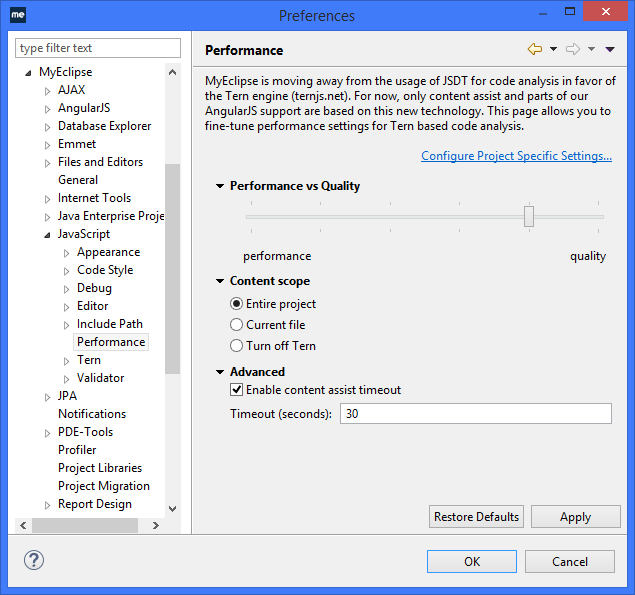Viewport: 635px width, 595px height.
Task: Select Code Style in preferences tree
Action: coord(104,270)
